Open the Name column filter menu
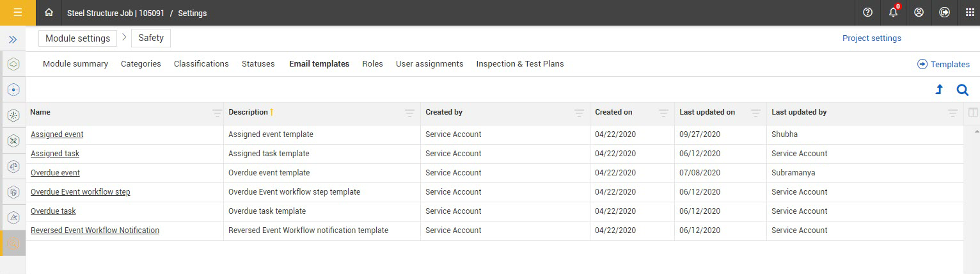 (217, 113)
